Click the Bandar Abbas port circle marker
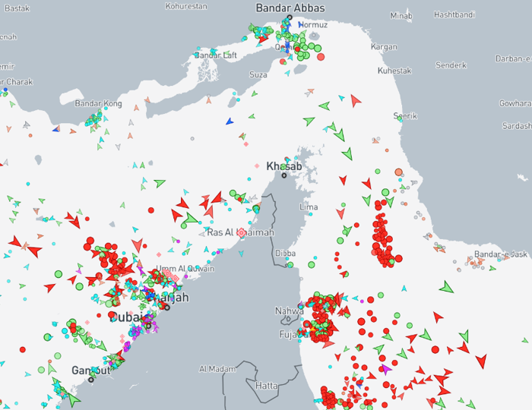The height and width of the screenshot is (410, 532). coord(290,18)
